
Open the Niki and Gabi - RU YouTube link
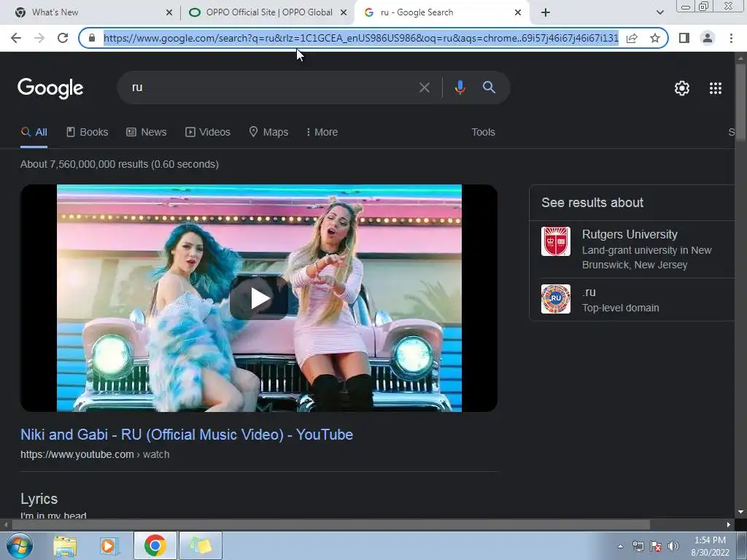pos(187,435)
